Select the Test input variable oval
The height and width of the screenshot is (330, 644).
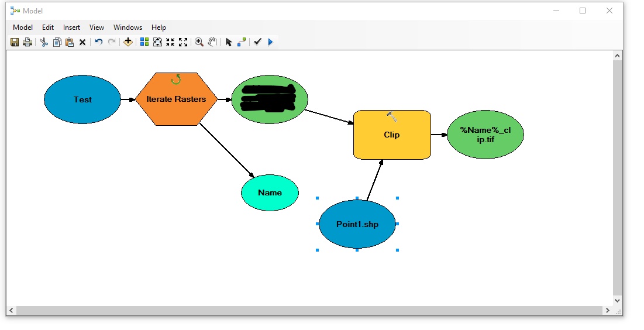[82, 99]
